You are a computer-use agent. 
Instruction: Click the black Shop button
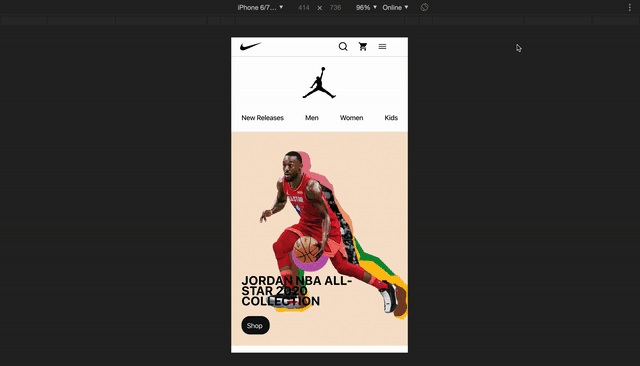coord(255,325)
